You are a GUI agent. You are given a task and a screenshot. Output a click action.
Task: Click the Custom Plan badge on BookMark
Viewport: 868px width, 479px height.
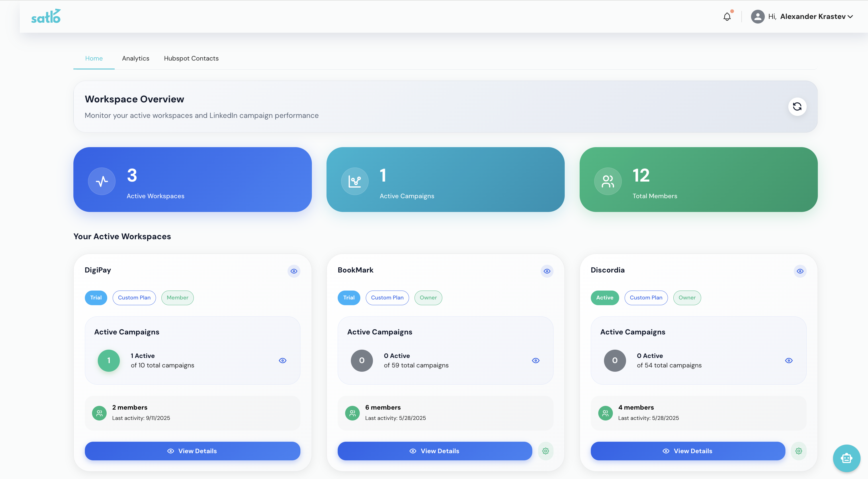387,298
